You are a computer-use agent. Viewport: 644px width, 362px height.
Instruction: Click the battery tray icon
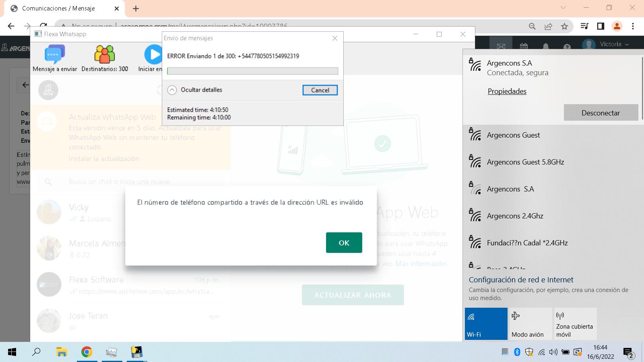[566, 352]
